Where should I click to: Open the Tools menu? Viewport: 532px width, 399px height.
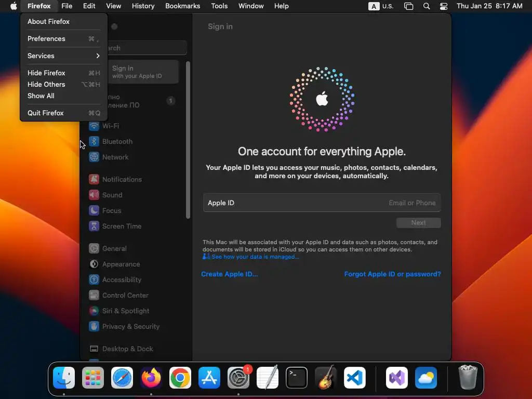(219, 6)
